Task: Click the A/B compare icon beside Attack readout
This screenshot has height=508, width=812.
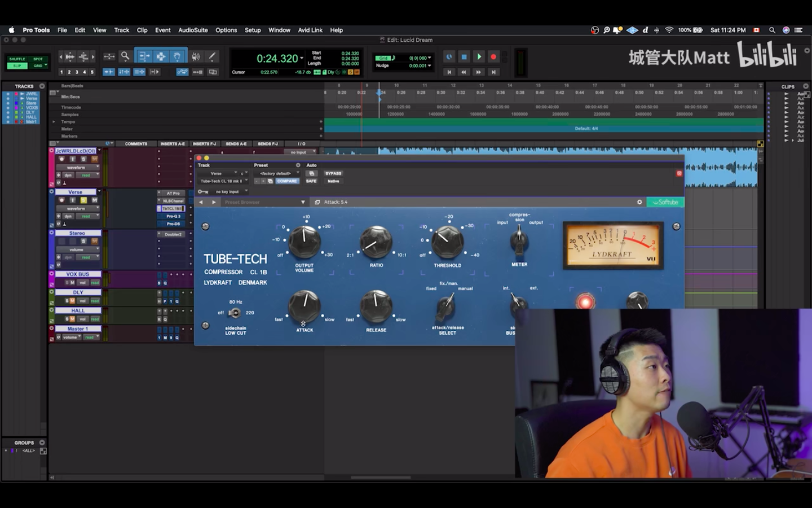Action: 317,202
